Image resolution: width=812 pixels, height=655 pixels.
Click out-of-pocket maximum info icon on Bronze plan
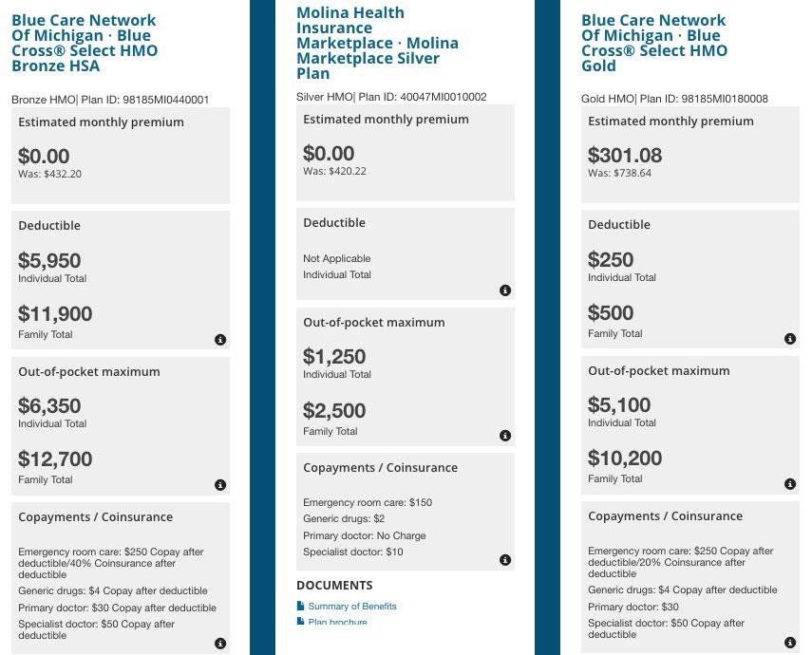[x=220, y=485]
